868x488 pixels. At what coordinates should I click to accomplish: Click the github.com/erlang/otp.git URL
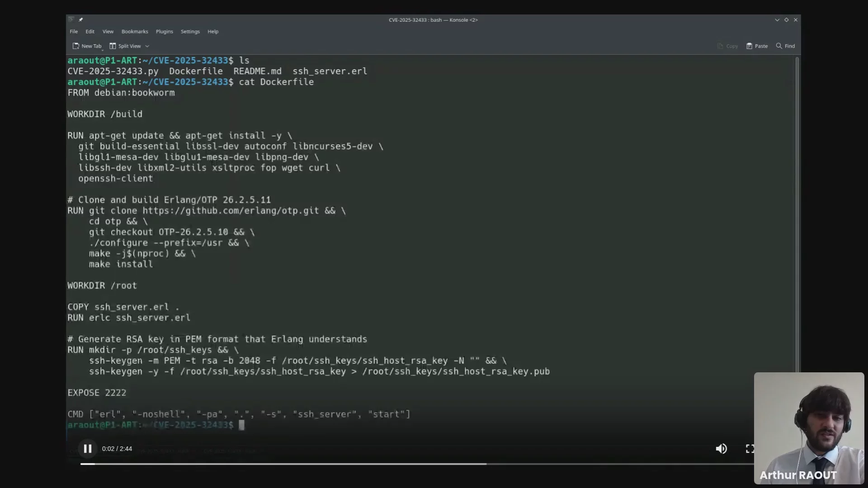231,211
